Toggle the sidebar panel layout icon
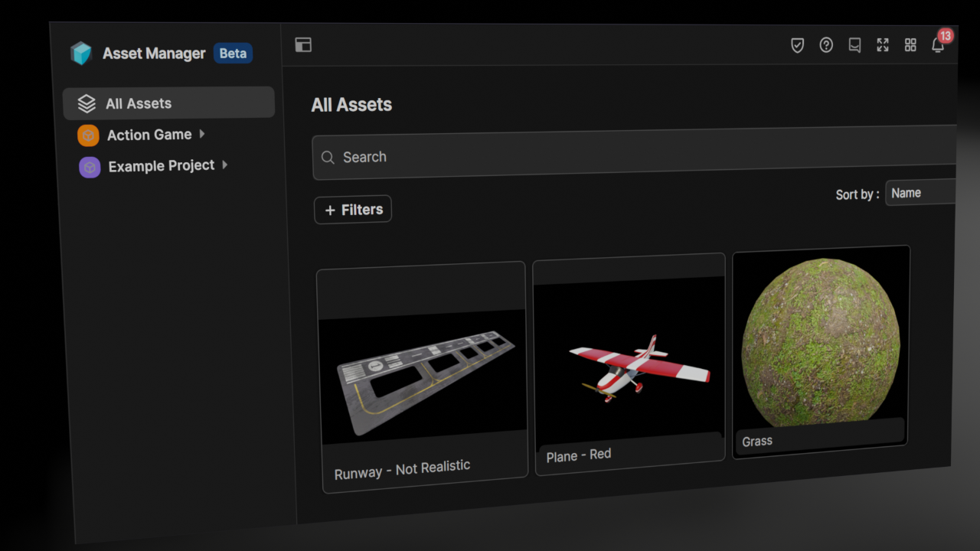This screenshot has height=551, width=980. pyautogui.click(x=303, y=45)
